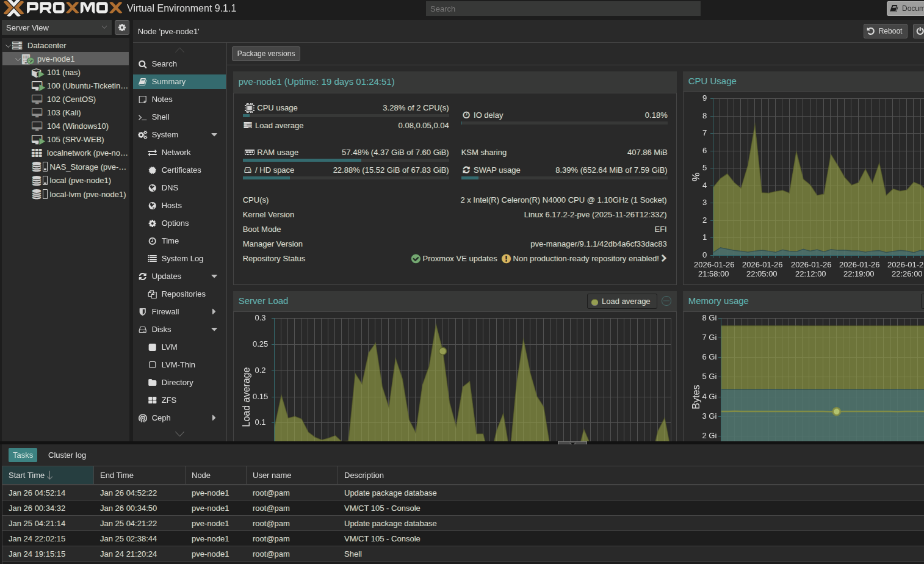Open the Server View dropdown
The height and width of the screenshot is (564, 924).
point(57,28)
